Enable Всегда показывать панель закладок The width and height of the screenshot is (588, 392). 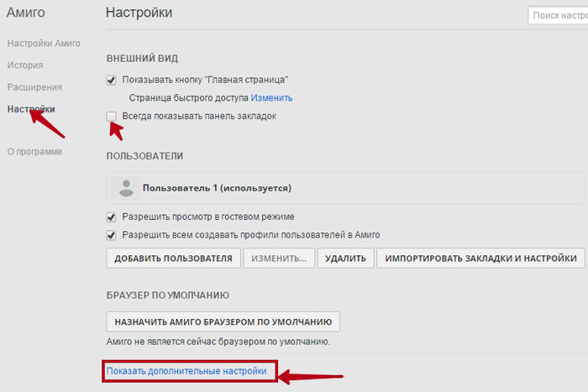click(x=111, y=117)
